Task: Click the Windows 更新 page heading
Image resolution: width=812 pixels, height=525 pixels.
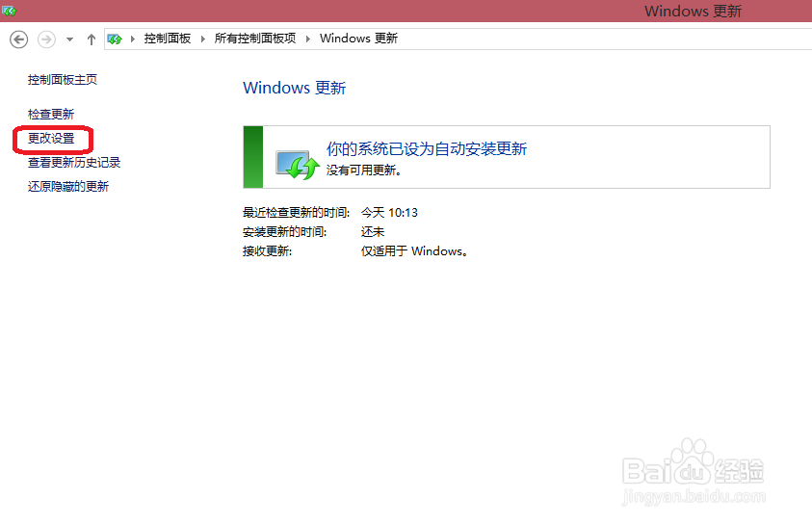Action: 294,88
